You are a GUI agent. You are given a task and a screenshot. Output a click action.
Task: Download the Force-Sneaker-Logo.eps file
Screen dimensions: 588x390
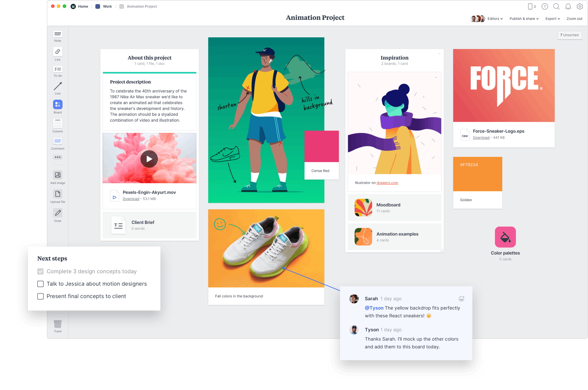point(481,137)
